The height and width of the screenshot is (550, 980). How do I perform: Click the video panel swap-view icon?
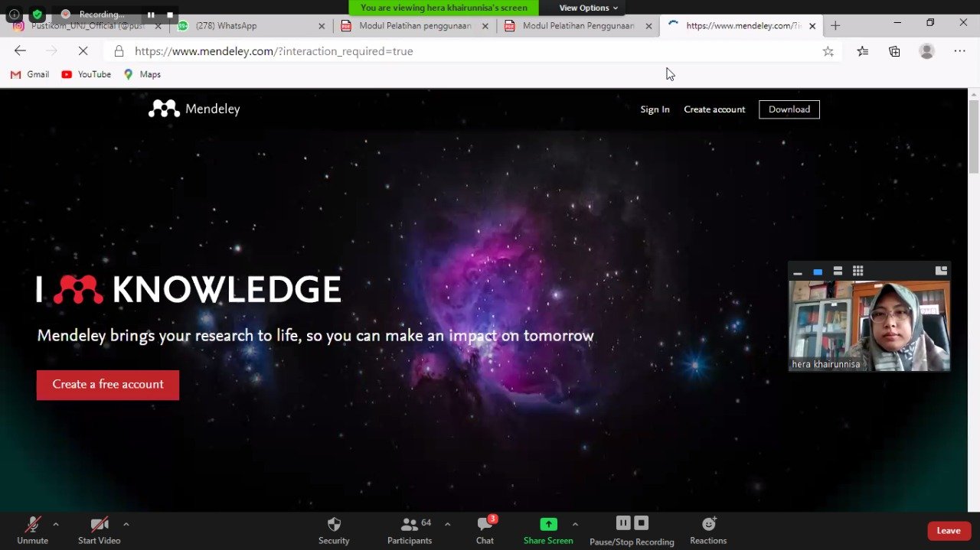tap(941, 271)
